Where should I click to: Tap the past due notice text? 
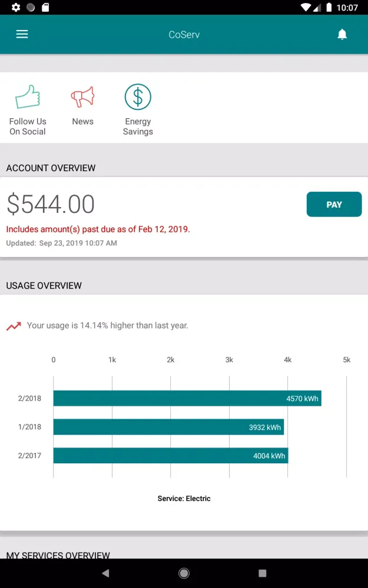click(98, 229)
